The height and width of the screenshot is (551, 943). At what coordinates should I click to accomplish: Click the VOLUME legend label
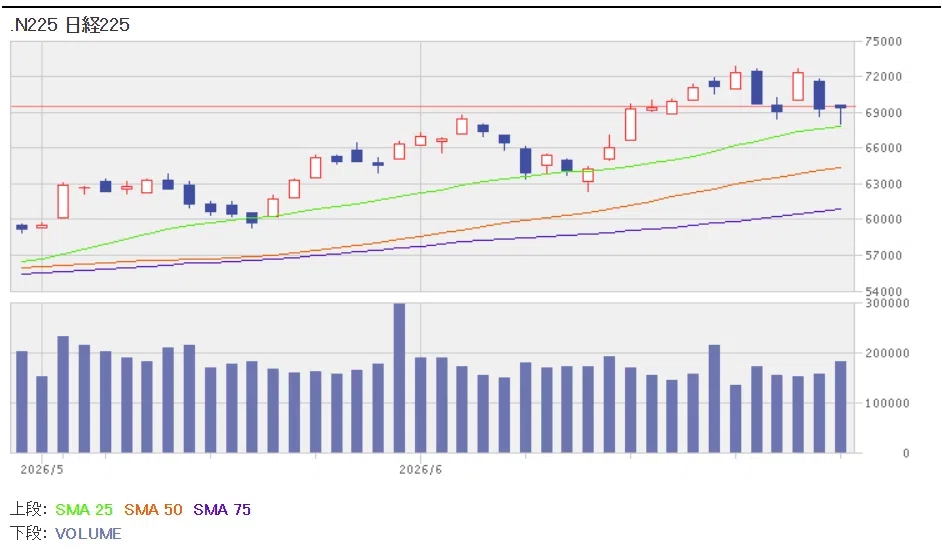click(88, 534)
